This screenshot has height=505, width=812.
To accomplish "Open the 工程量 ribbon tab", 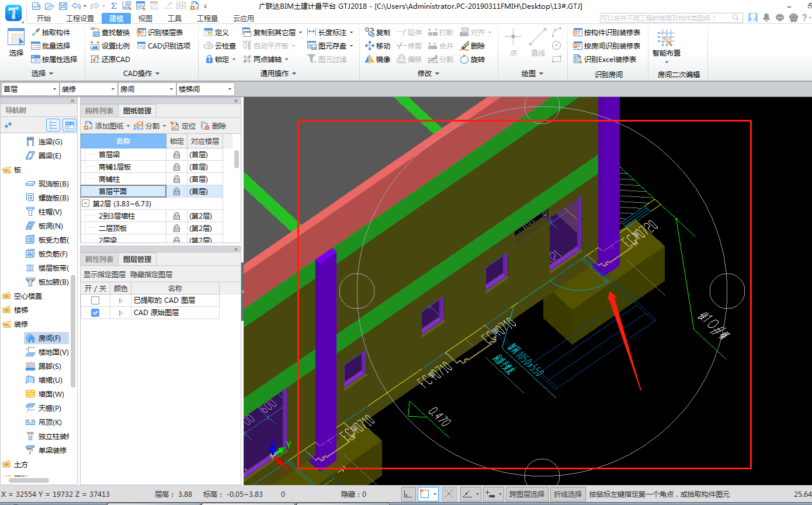I will [x=207, y=18].
